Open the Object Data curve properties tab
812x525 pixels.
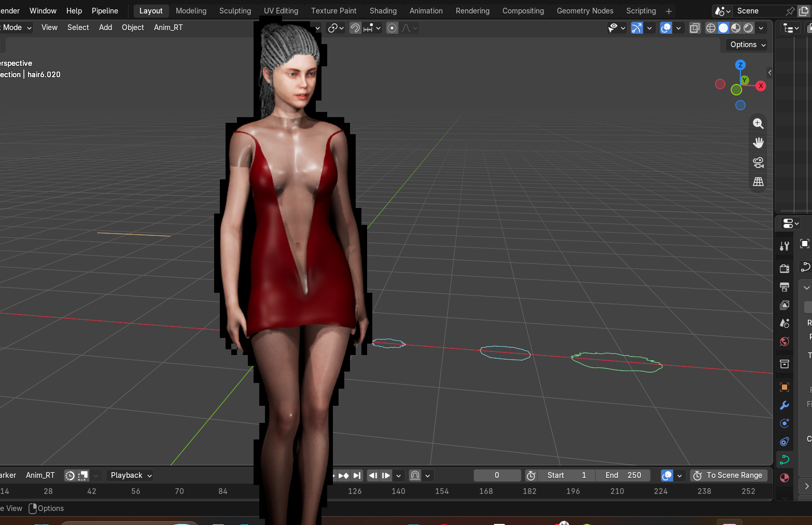coord(785,460)
